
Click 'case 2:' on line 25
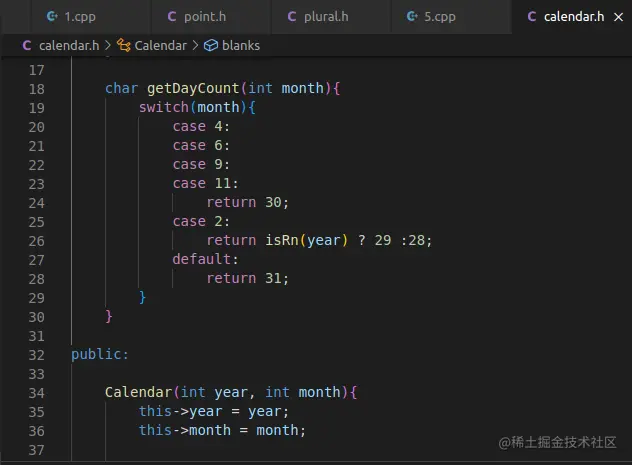(201, 221)
